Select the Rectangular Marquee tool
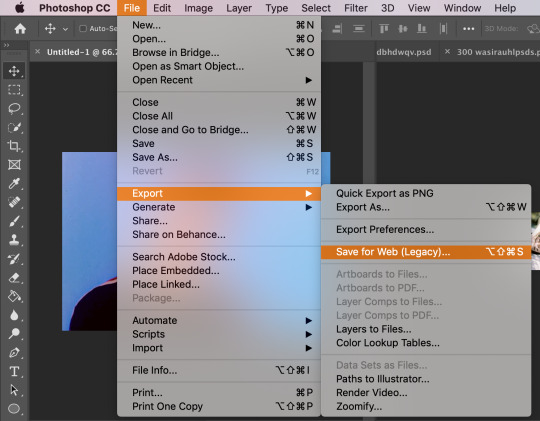 [14, 90]
